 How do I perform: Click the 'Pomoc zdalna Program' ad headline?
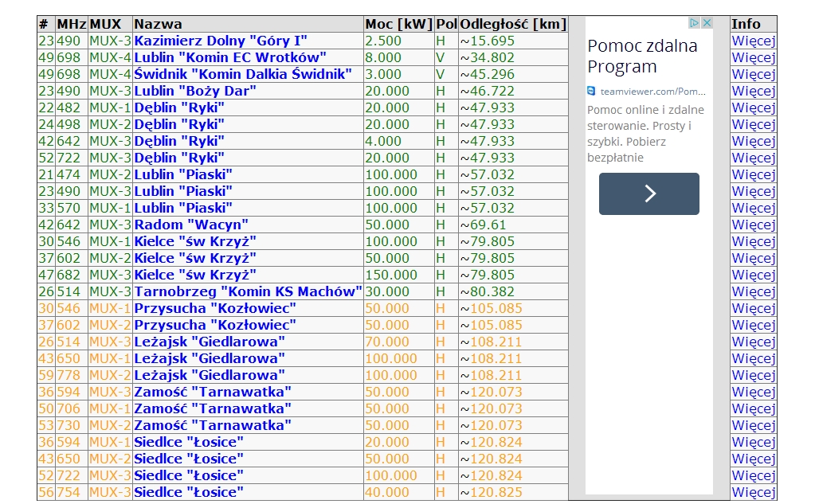(642, 56)
